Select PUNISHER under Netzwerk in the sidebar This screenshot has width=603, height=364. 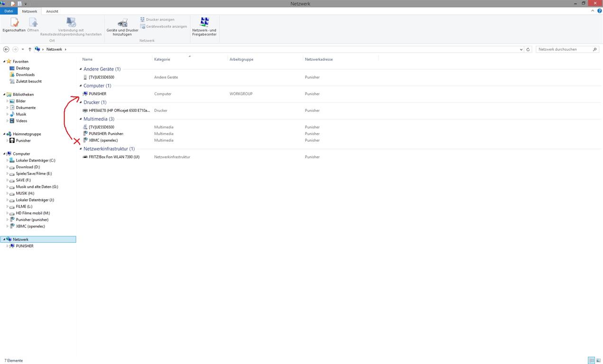pyautogui.click(x=24, y=246)
